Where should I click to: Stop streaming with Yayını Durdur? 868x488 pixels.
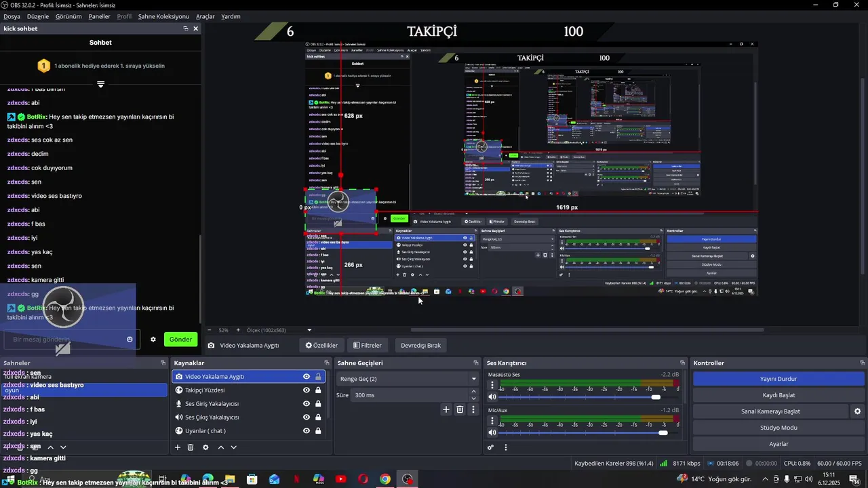pos(778,379)
